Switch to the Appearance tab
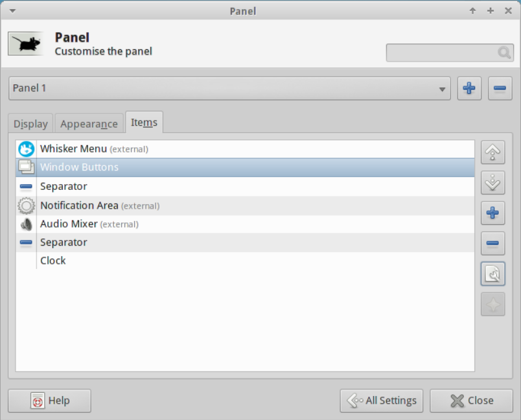The height and width of the screenshot is (420, 521). click(x=89, y=122)
